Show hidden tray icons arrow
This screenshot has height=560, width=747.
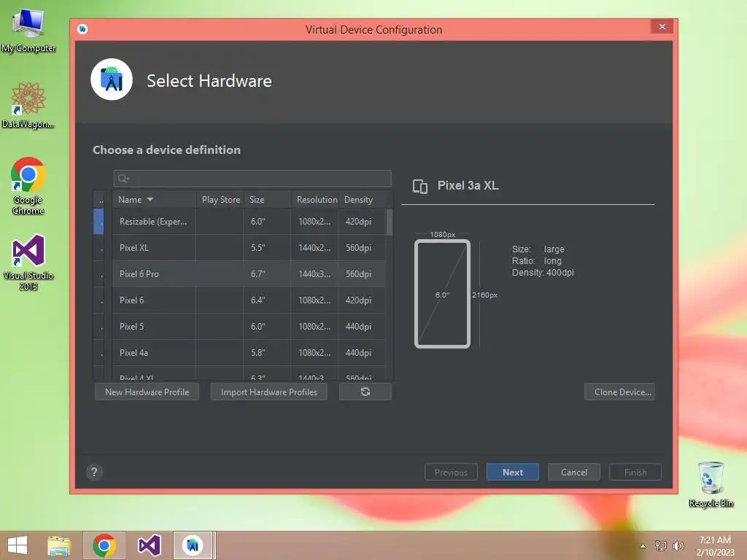(x=643, y=546)
